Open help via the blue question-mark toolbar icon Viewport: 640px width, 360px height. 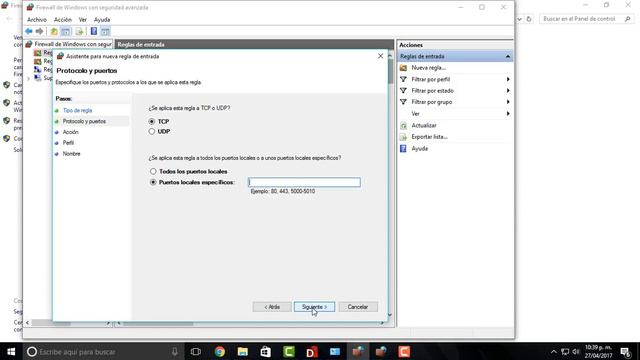94,31
